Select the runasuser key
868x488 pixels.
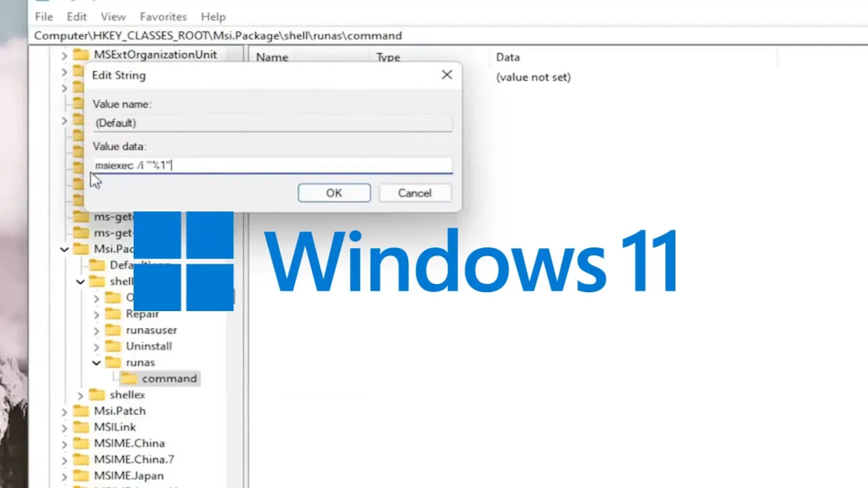(x=151, y=330)
